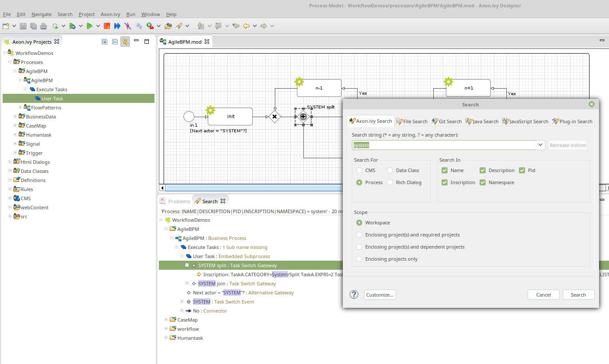
Task: Click the Print toolbar icon
Action: tap(43, 26)
